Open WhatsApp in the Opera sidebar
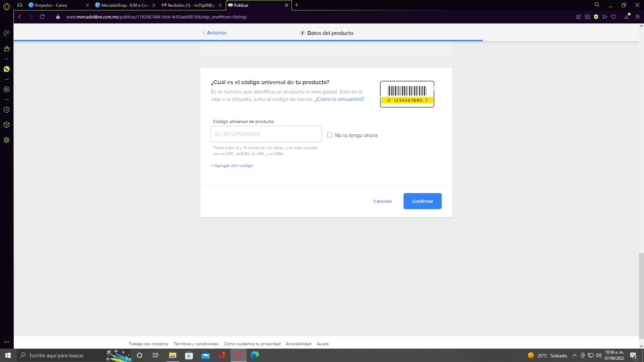The width and height of the screenshot is (644, 362). 6,69
